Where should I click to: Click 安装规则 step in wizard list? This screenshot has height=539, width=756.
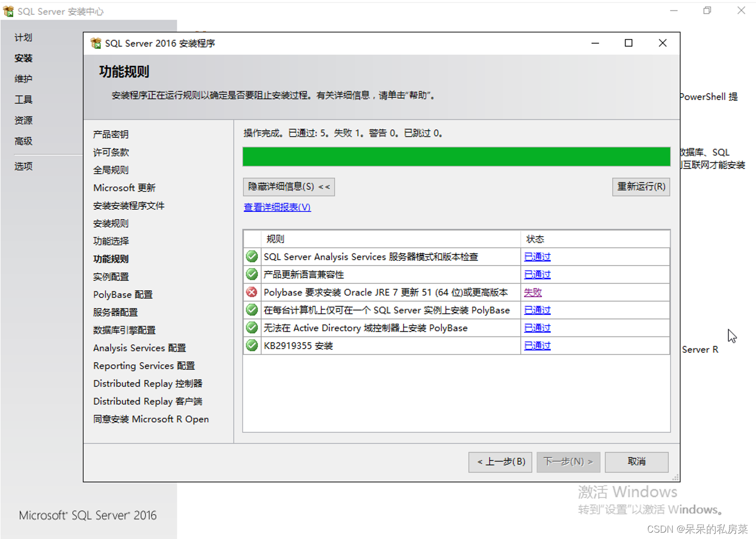click(110, 223)
